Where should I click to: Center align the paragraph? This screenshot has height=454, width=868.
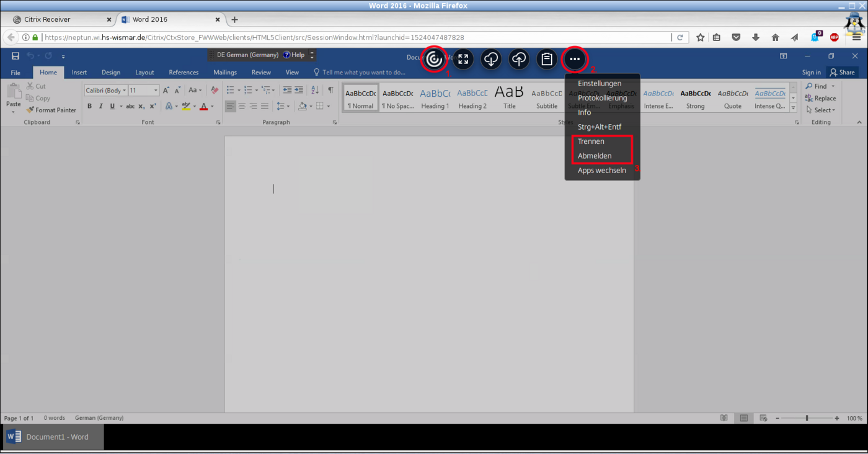tap(242, 106)
